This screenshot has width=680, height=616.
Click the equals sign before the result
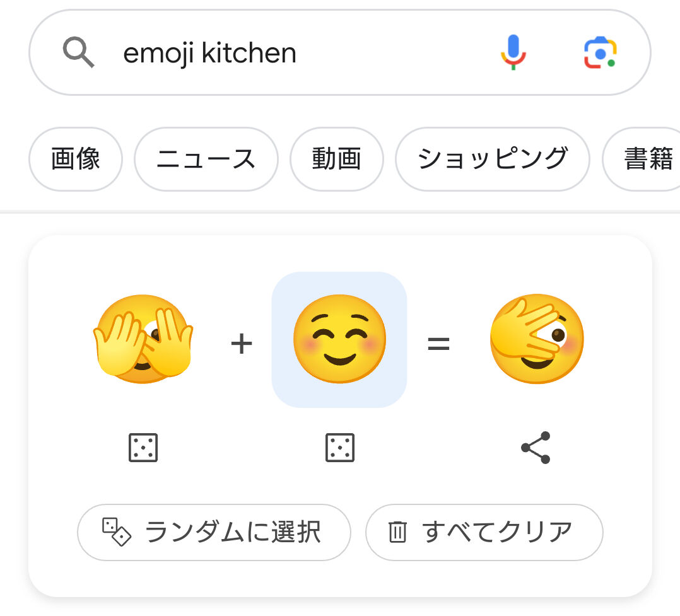tap(438, 344)
